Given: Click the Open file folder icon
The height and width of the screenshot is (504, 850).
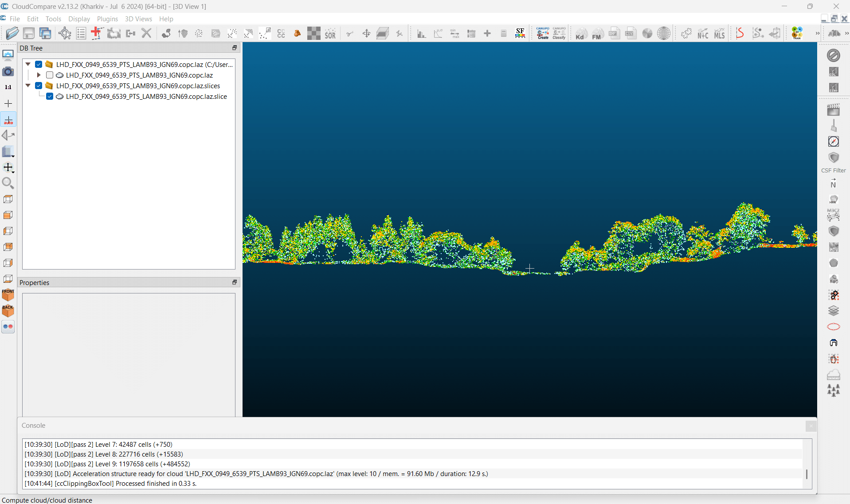Looking at the screenshot, I should pyautogui.click(x=12, y=33).
